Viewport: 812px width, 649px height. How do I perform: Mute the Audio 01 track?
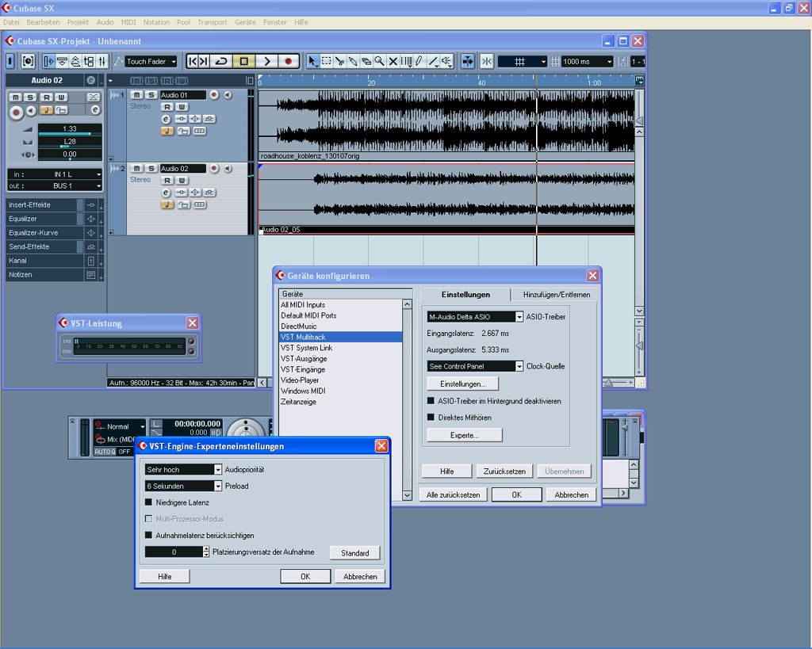[x=136, y=95]
